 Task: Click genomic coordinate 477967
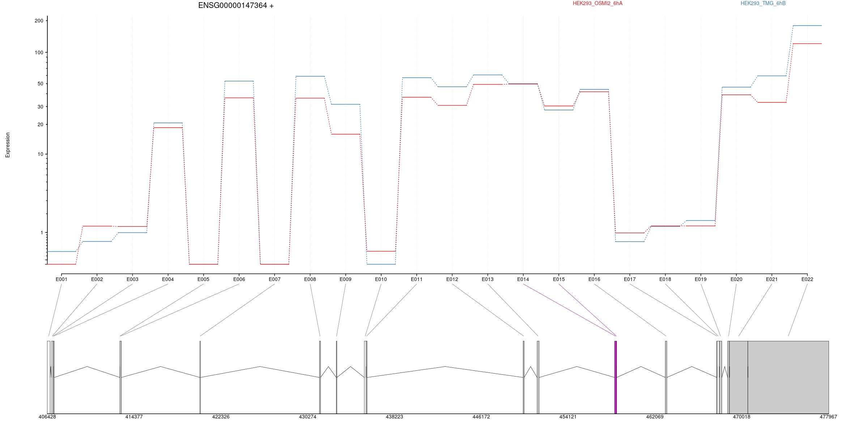pos(829,417)
